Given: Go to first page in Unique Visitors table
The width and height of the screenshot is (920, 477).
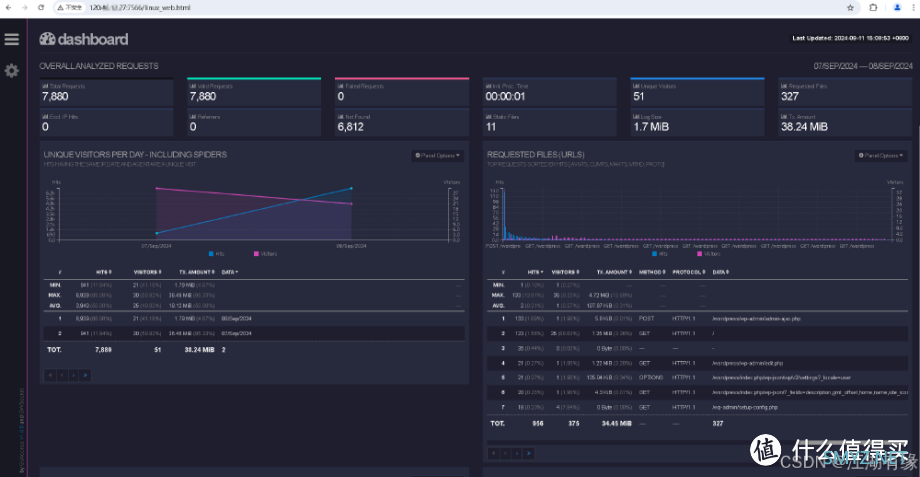Looking at the screenshot, I should pyautogui.click(x=50, y=375).
